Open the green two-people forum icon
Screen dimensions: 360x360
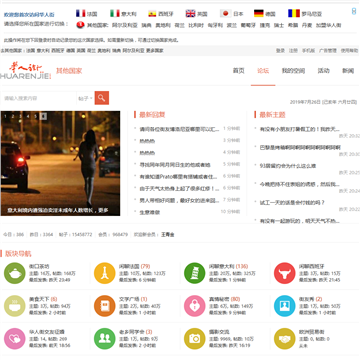[105, 339]
